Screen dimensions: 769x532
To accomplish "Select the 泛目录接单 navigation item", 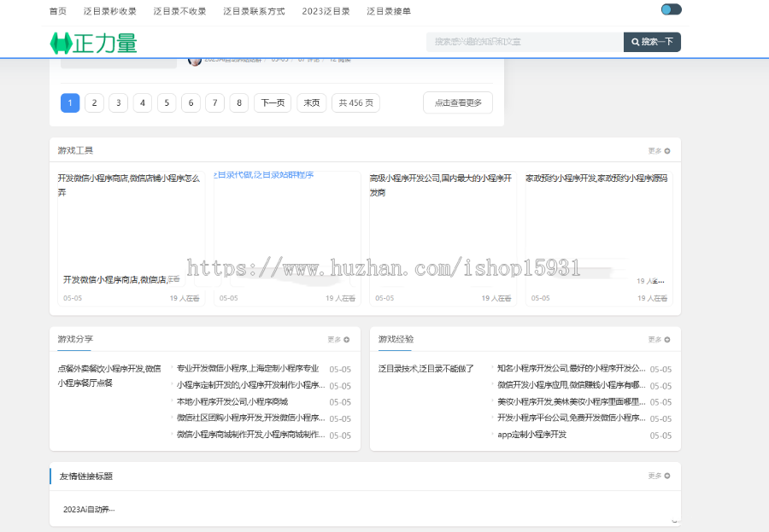I will coord(388,12).
